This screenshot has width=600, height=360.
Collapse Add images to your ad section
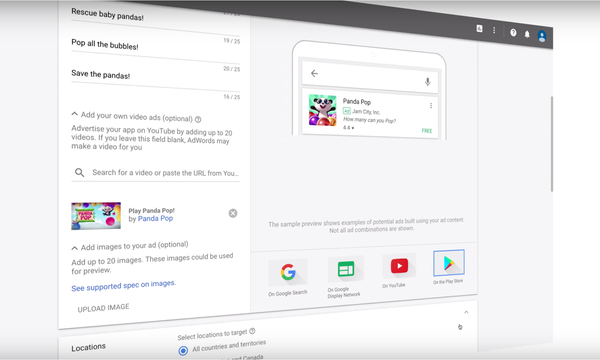coord(75,248)
